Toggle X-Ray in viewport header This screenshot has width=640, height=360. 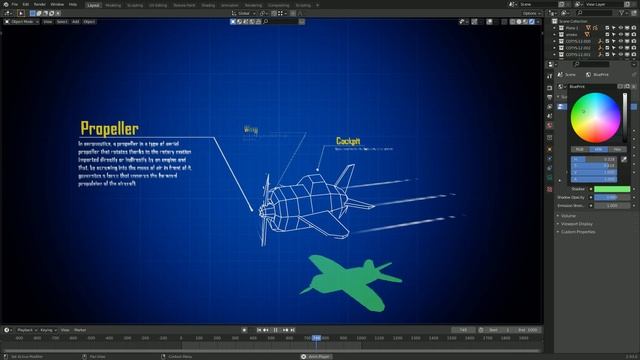coord(504,22)
